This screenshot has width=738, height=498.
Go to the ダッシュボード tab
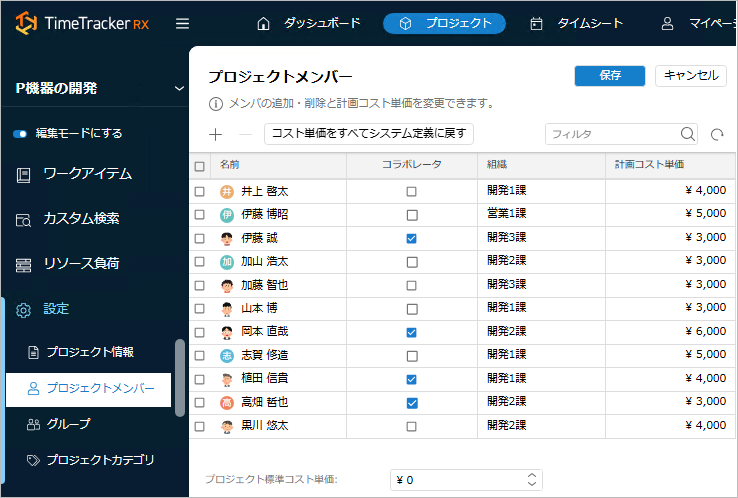point(309,24)
